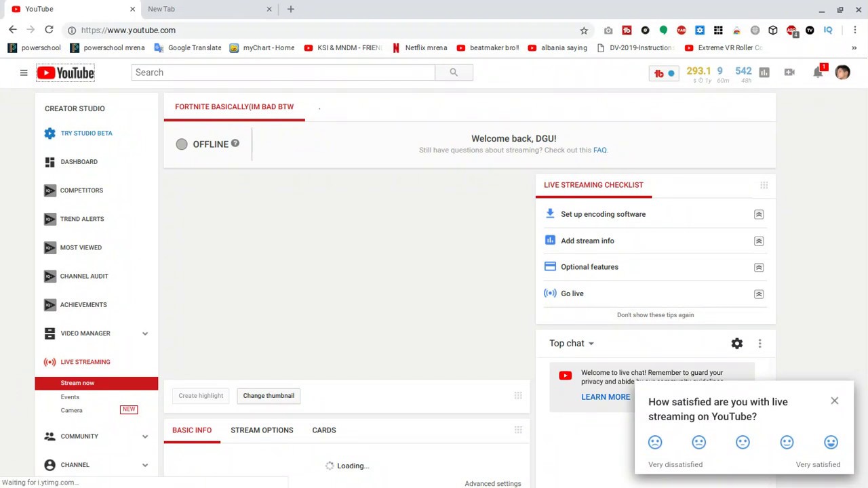This screenshot has width=868, height=488.
Task: Open live chat settings gear
Action: click(737, 344)
